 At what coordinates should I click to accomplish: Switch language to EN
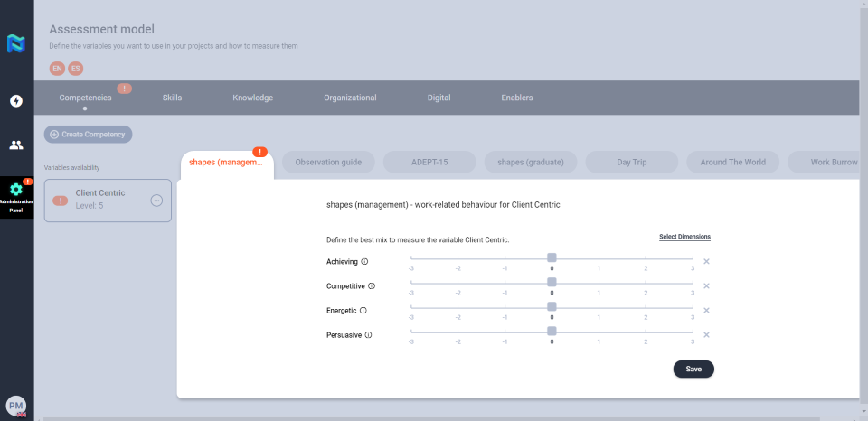[x=57, y=69]
